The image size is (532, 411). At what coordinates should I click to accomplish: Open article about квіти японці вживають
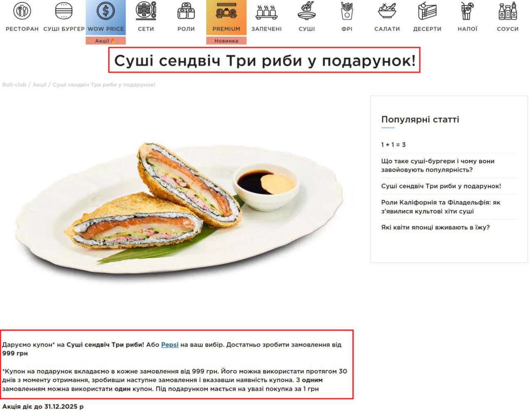436,227
